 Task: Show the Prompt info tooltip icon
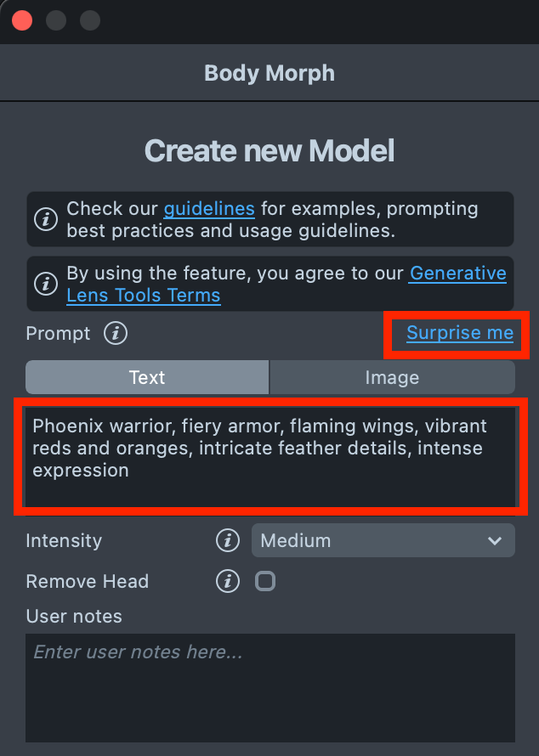tap(116, 334)
